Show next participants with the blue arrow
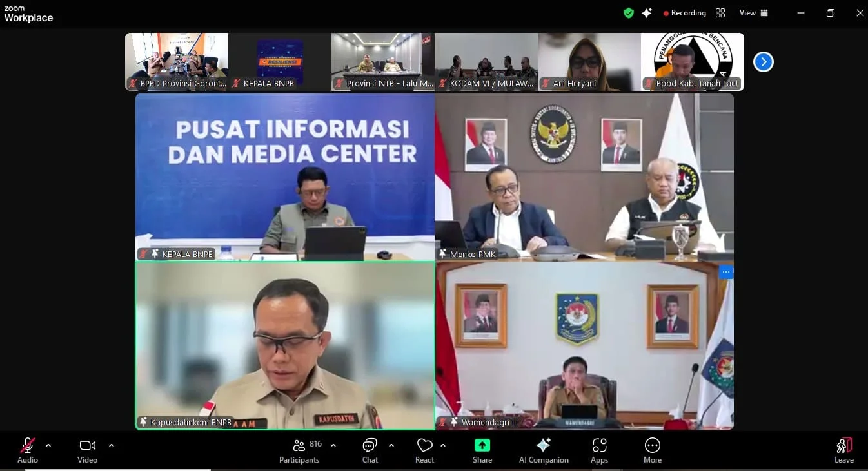 tap(764, 62)
